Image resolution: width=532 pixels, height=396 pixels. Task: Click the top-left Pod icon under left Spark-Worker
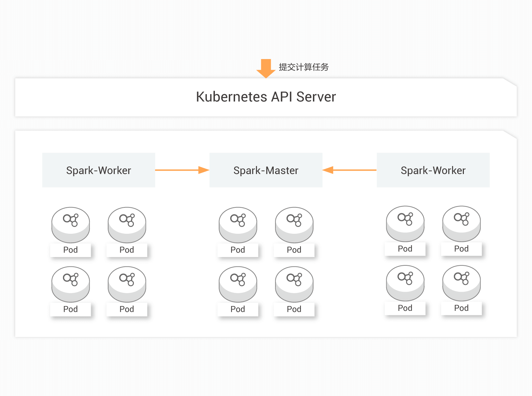[71, 224]
